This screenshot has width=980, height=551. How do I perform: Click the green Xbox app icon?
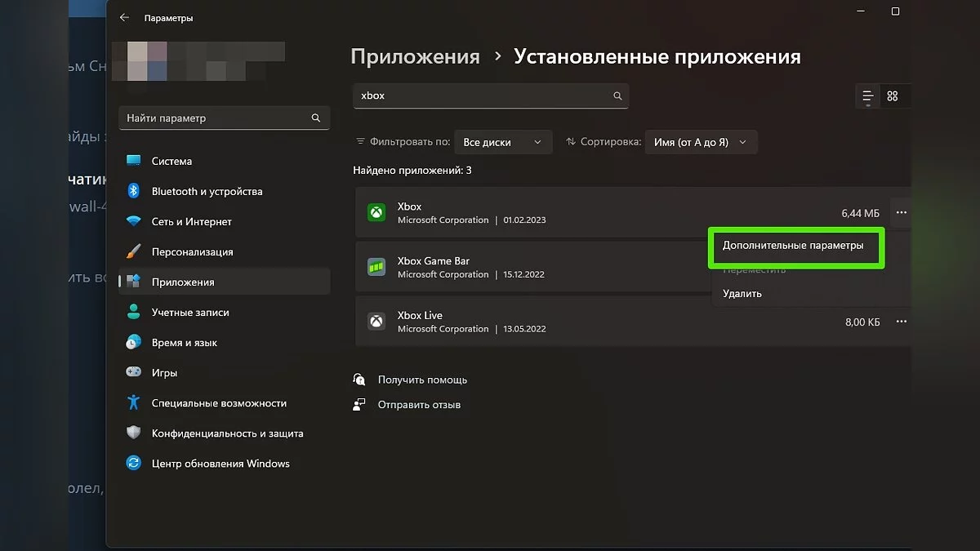376,213
